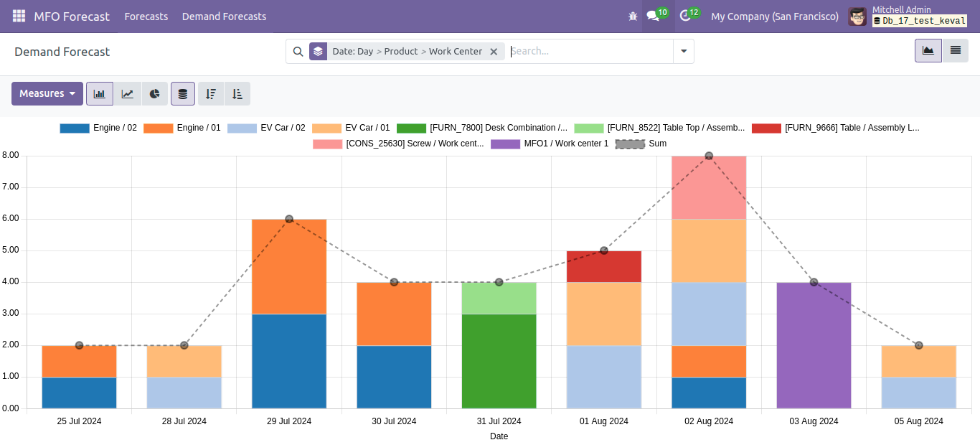Sort chart in descending order
This screenshot has height=445, width=980.
click(210, 94)
